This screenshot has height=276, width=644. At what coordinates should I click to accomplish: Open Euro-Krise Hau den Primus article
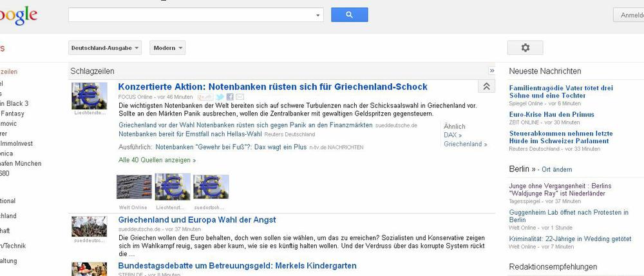coord(552,114)
